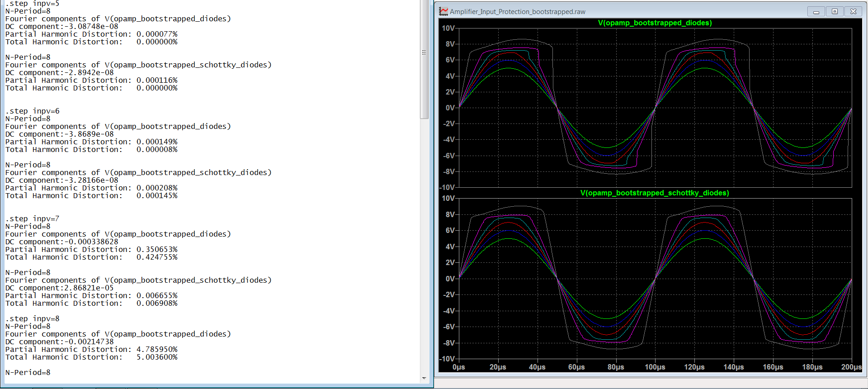Screen dimensions: 868x389
Task: Minimize the Amplifier_Input_Protection_bootstrapped.raw plot window
Action: 816,12
